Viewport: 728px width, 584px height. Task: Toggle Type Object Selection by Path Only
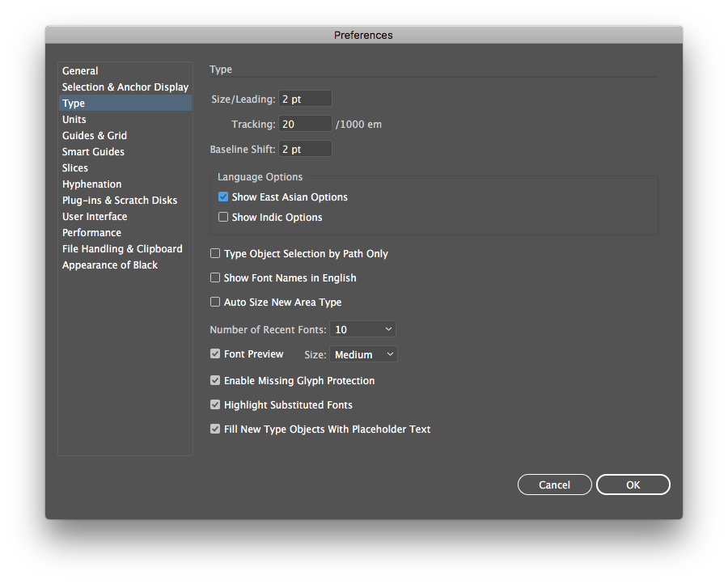215,254
